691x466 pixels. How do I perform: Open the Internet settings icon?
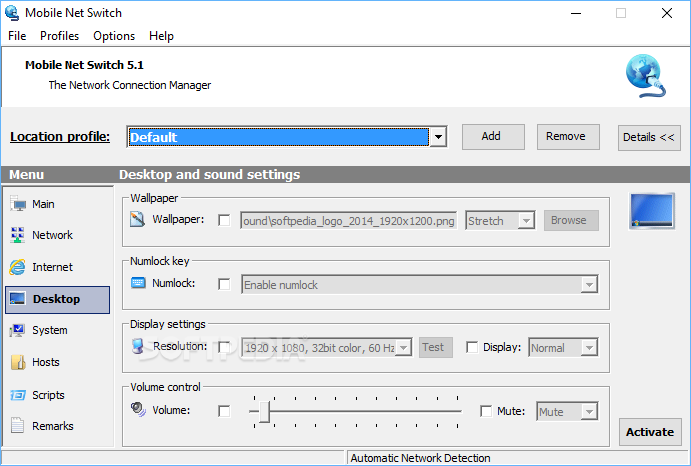(x=18, y=267)
